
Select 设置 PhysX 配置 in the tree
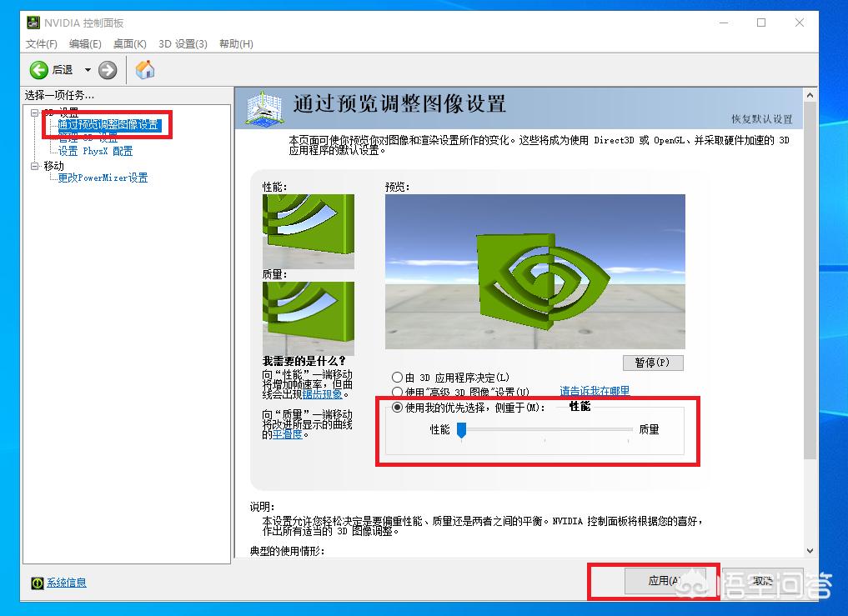[x=95, y=151]
